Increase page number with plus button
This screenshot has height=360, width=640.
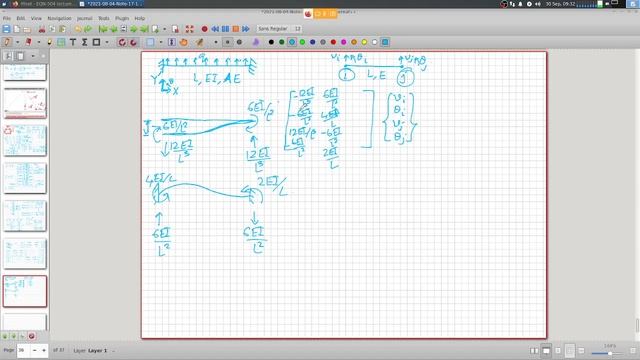click(44, 350)
